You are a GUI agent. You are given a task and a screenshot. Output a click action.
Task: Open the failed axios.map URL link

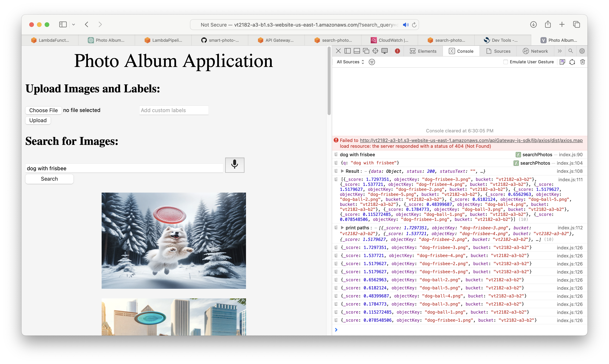coord(471,140)
